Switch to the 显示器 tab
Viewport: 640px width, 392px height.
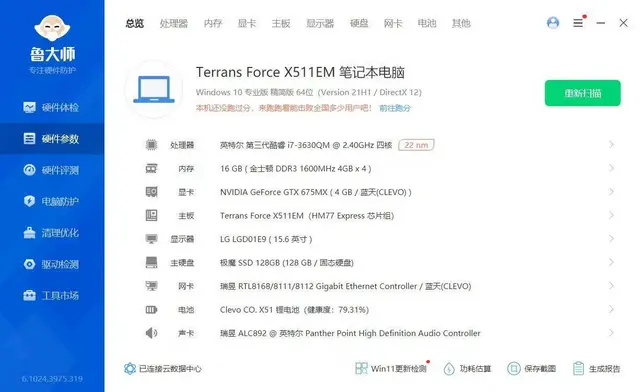coord(320,23)
